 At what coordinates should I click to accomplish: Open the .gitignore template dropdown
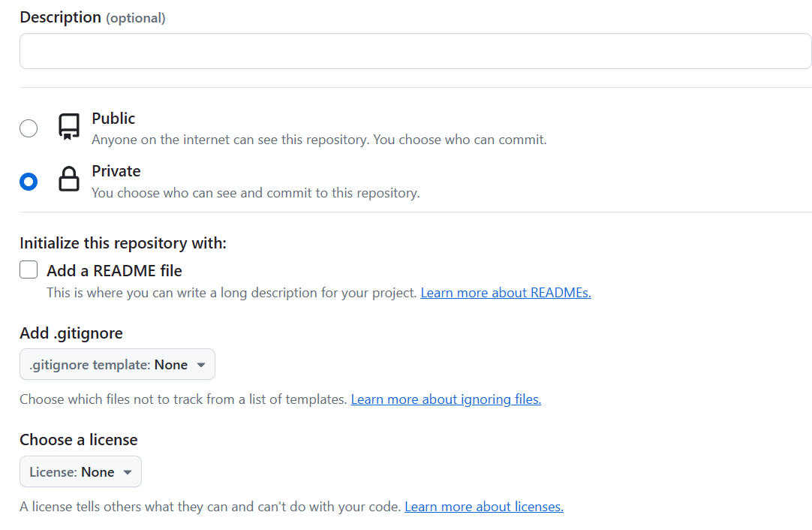[x=117, y=365]
